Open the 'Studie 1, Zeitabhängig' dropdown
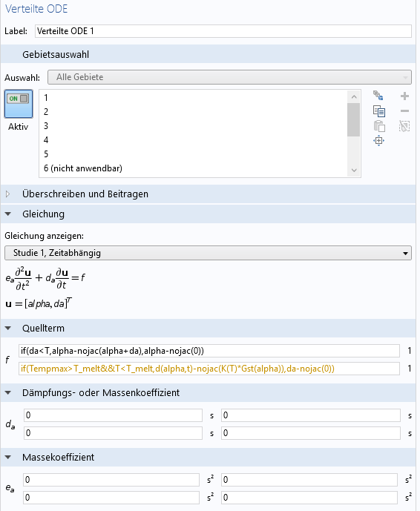This screenshot has height=511, width=420. (208, 253)
